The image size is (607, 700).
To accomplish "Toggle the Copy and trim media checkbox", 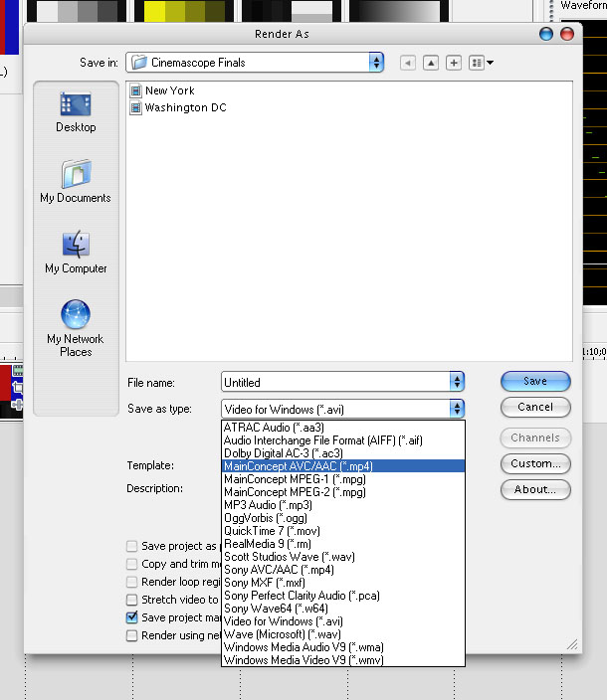I will [x=132, y=564].
